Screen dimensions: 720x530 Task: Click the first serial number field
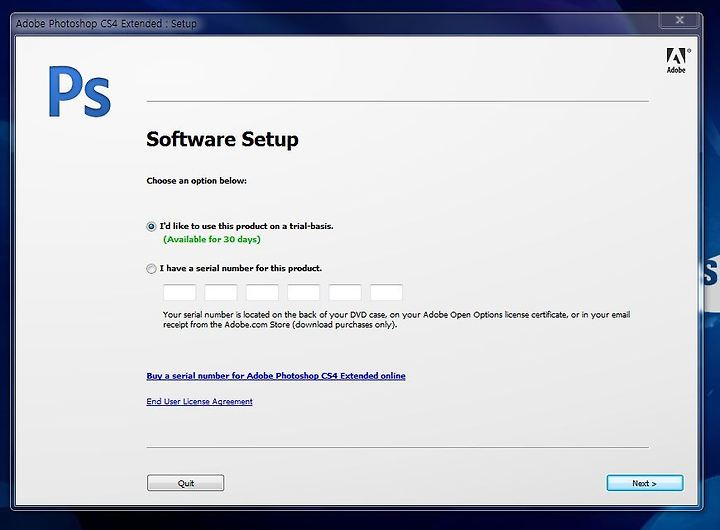180,293
